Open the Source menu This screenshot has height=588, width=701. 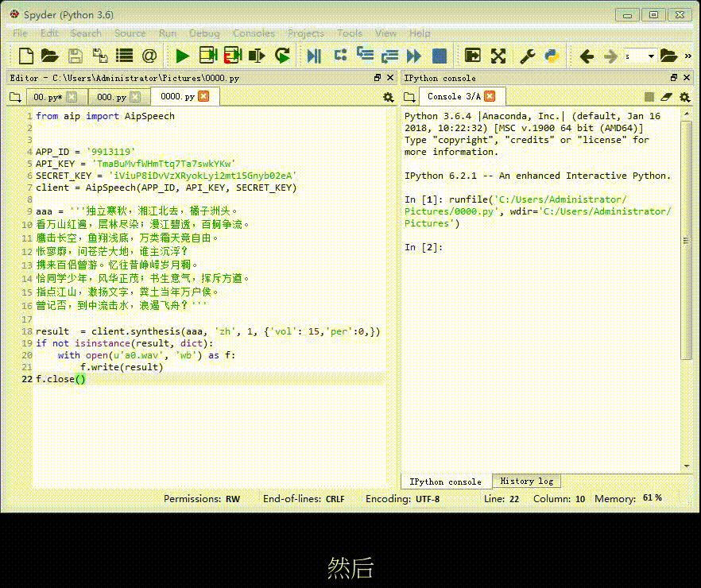coord(130,33)
